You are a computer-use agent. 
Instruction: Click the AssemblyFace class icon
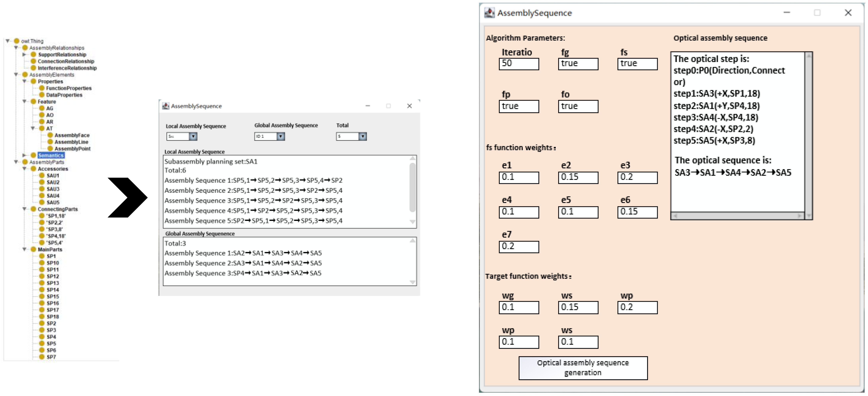pyautogui.click(x=50, y=135)
